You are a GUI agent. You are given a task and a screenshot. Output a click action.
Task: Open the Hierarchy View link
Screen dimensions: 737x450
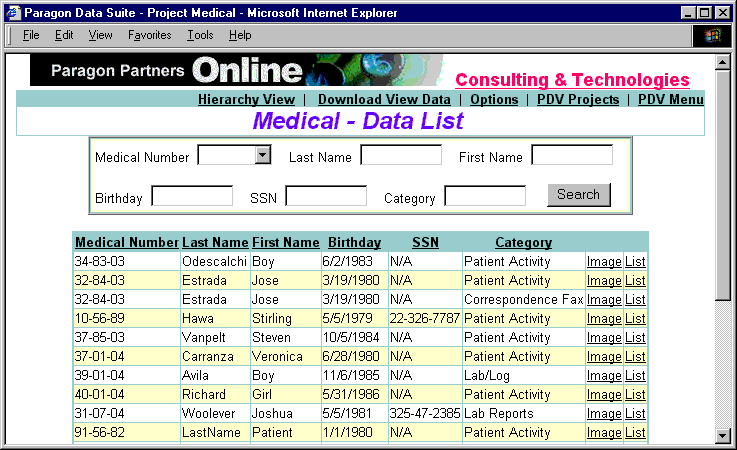pos(246,99)
